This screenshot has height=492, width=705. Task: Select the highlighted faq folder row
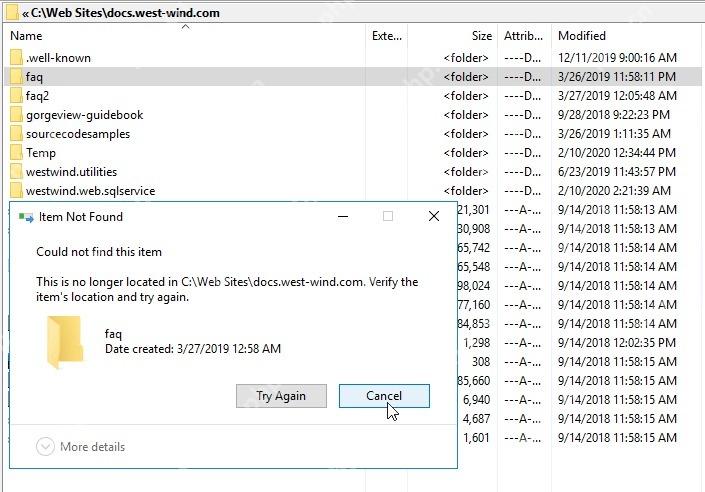point(352,76)
